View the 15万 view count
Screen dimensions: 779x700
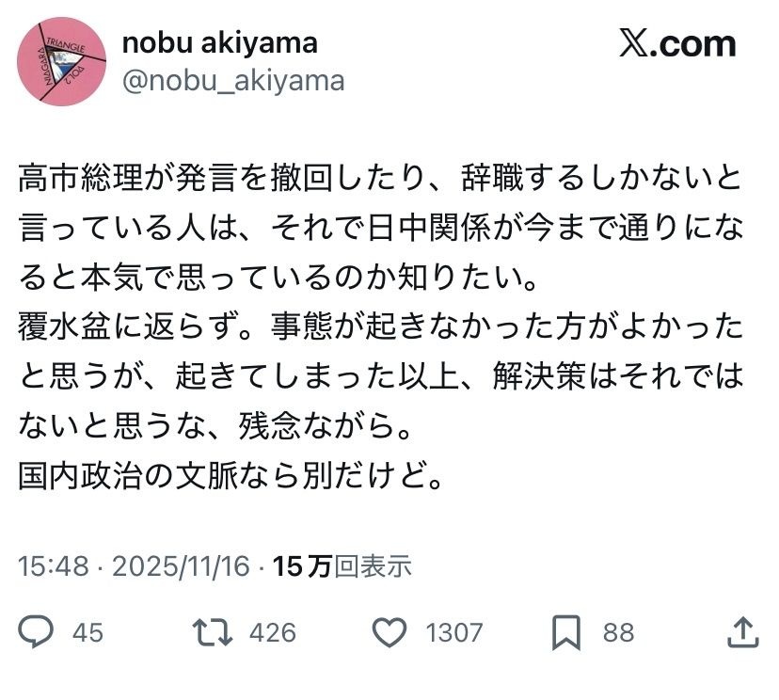coord(302,565)
